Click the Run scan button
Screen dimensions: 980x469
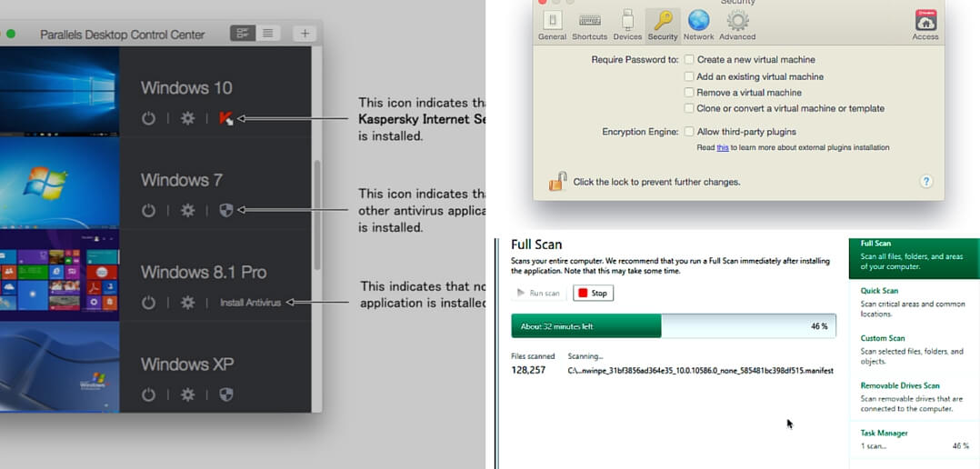tap(539, 293)
